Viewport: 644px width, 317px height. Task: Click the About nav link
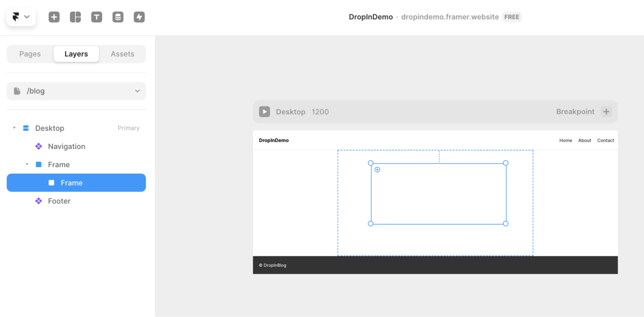[x=585, y=141]
